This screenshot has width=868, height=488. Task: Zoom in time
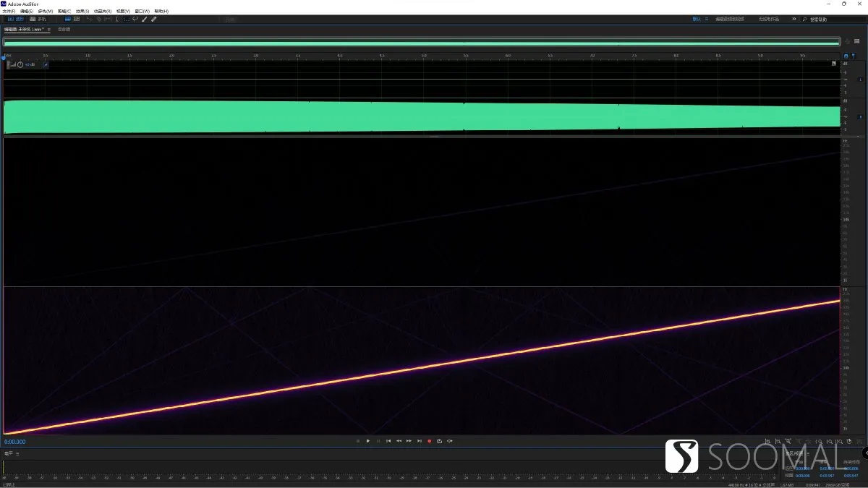[788, 442]
